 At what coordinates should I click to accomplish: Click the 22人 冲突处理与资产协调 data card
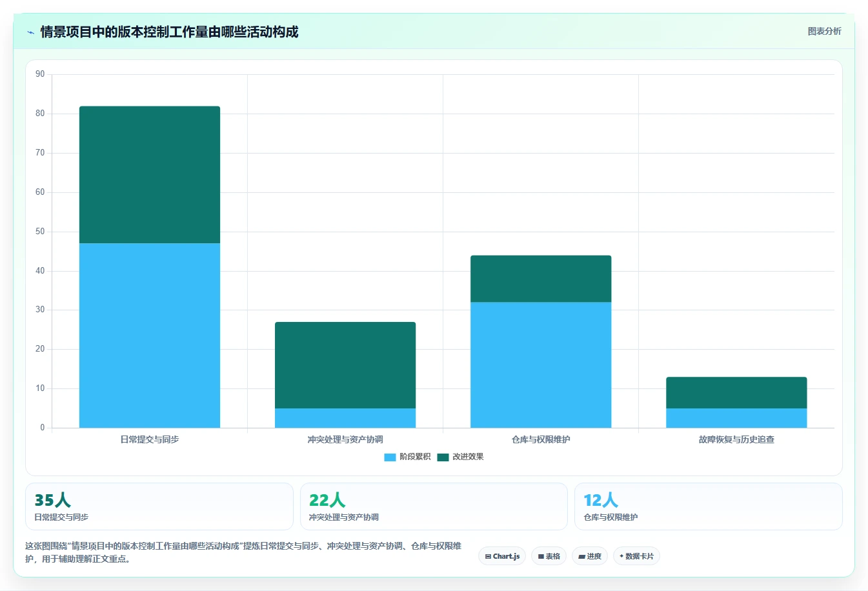[x=434, y=506]
